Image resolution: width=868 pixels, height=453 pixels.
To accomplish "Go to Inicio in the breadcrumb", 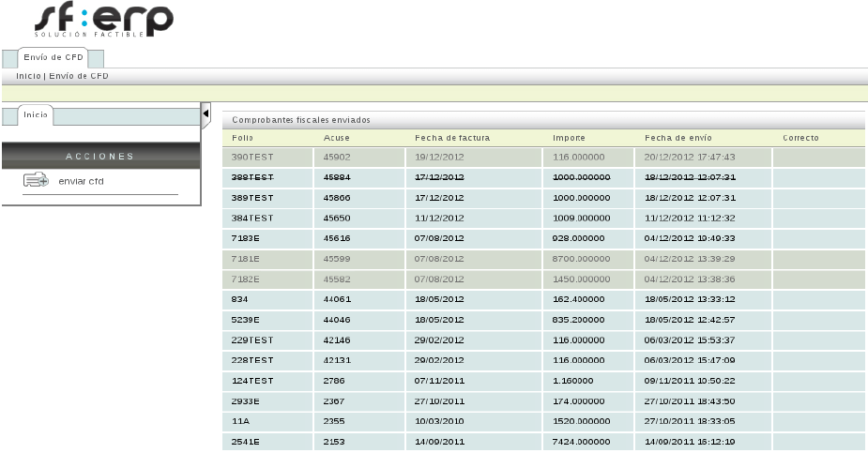I will [x=28, y=76].
